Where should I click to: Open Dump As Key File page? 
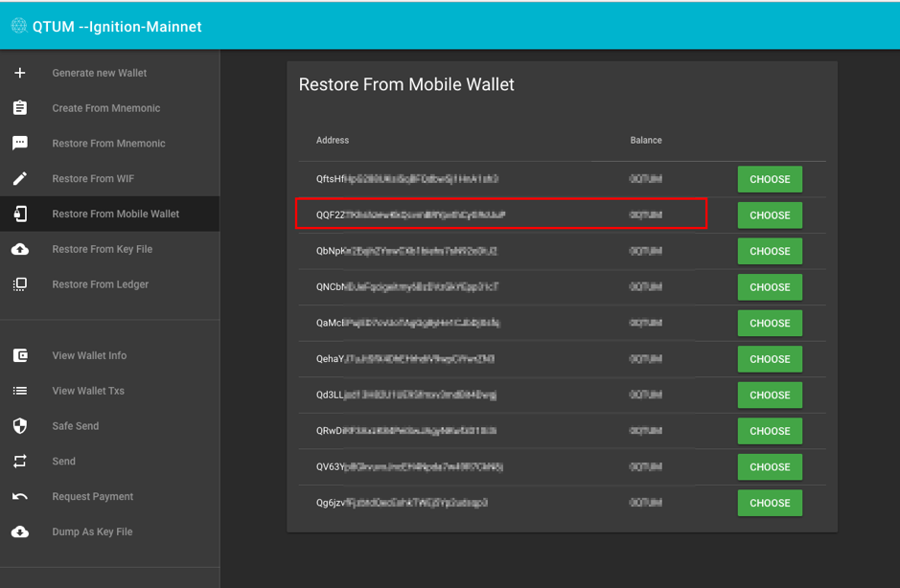(x=92, y=531)
